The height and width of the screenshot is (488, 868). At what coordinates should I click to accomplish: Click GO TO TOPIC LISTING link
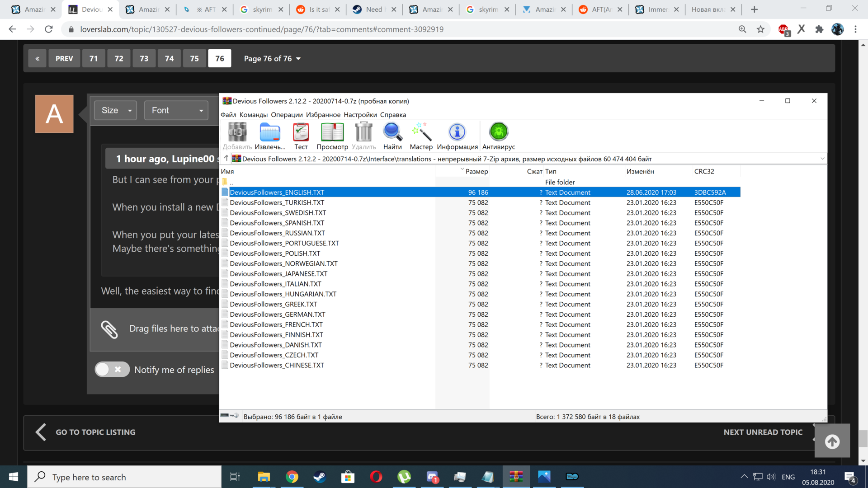coord(95,432)
